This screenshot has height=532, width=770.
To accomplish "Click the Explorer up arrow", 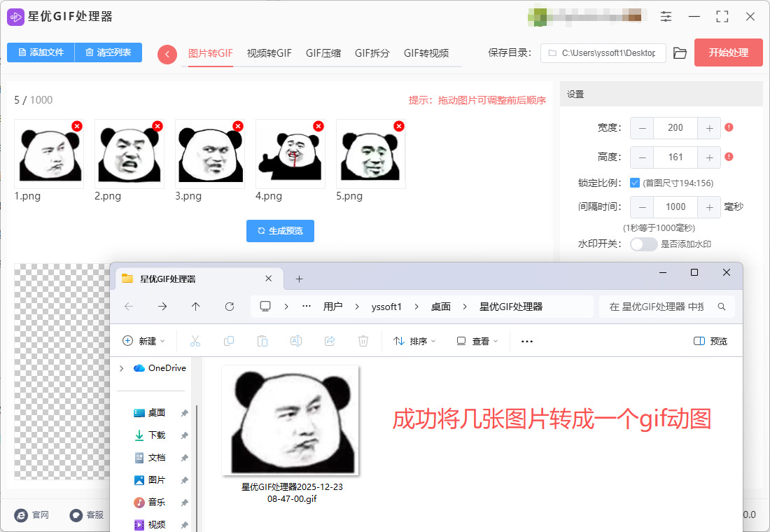I will pos(195,307).
